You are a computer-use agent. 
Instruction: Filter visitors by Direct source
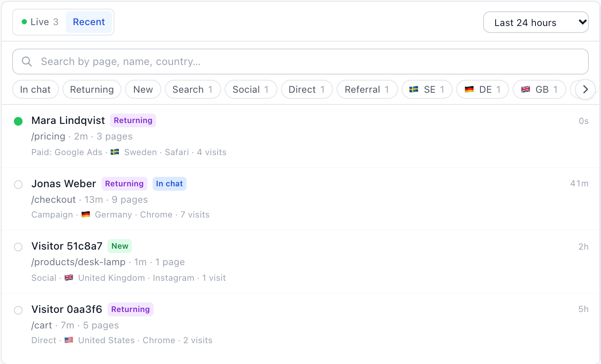(x=307, y=90)
